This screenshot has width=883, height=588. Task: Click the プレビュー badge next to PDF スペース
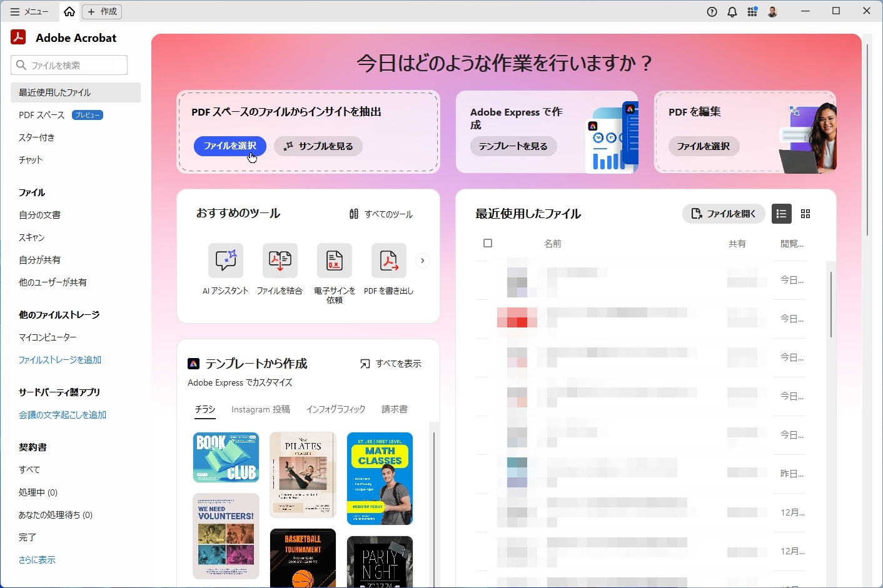pyautogui.click(x=88, y=115)
